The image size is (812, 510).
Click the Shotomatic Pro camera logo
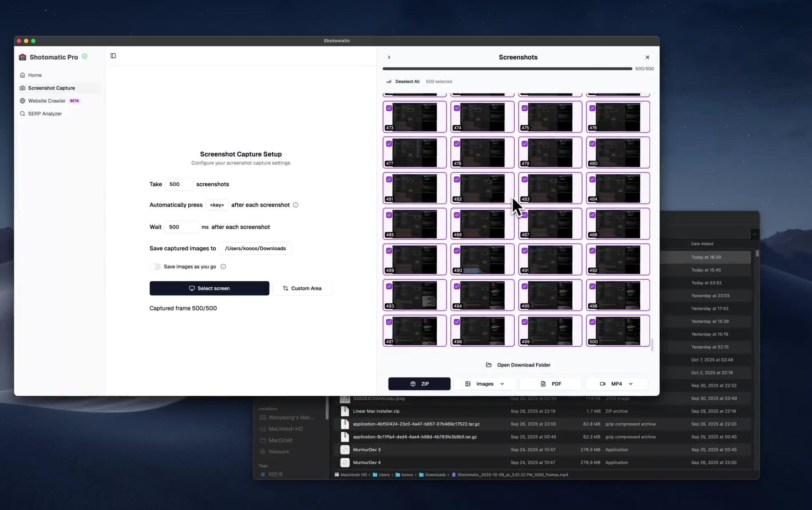22,57
